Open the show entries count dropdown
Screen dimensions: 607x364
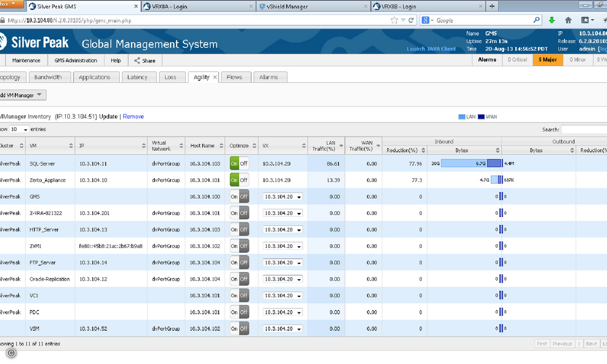pos(20,129)
